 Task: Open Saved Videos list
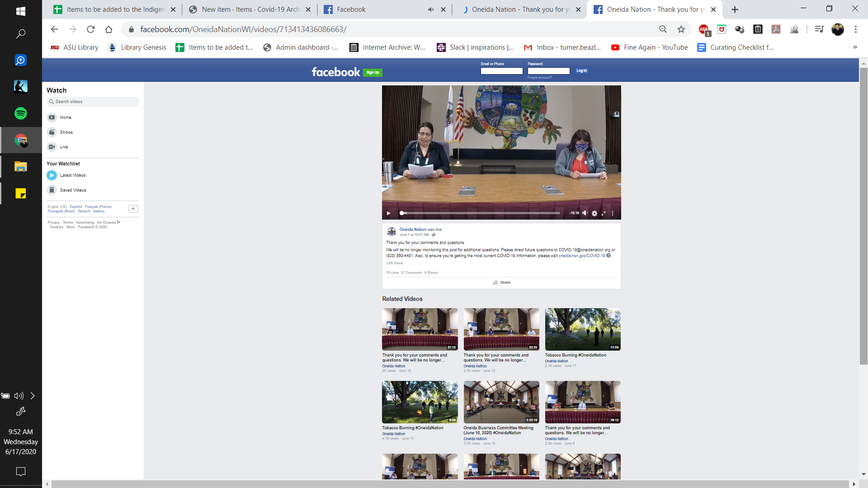click(x=73, y=190)
